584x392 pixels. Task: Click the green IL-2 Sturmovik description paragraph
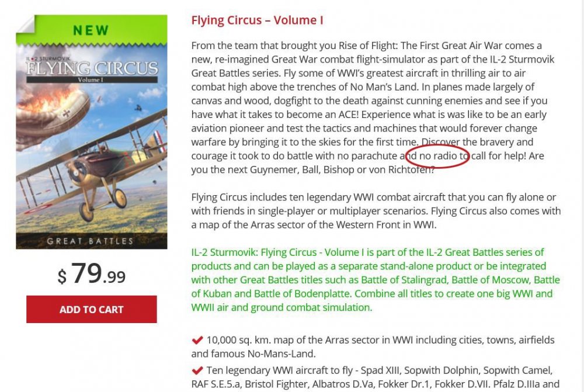click(374, 280)
